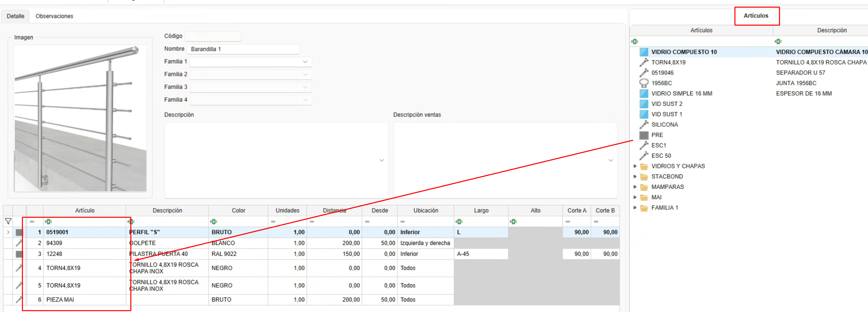Click the filter funnel icon in the grid

(8, 221)
